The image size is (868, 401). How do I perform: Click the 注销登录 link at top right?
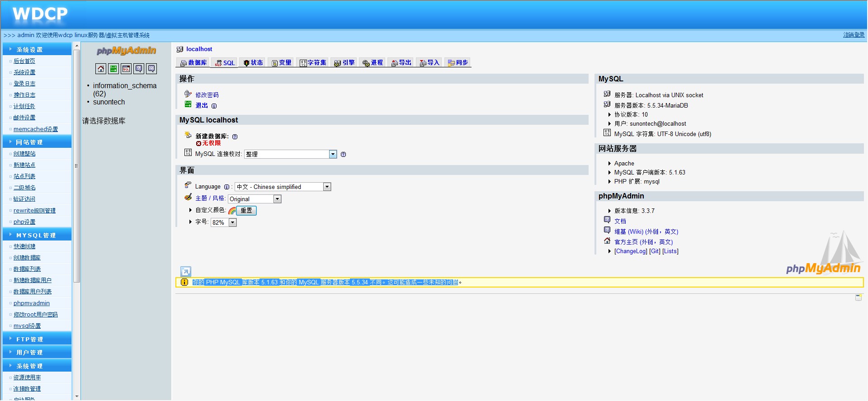(854, 35)
